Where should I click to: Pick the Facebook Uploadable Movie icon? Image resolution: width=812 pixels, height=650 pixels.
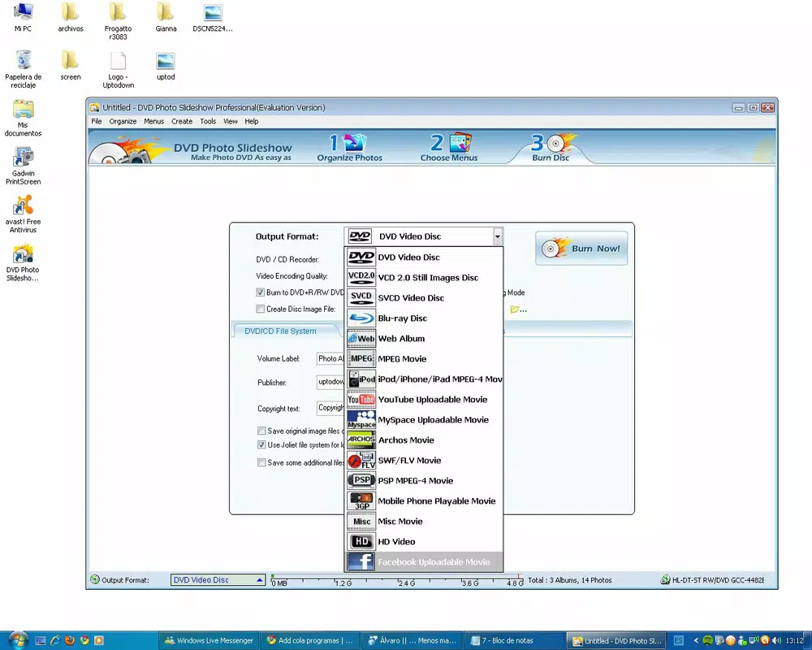pyautogui.click(x=361, y=561)
